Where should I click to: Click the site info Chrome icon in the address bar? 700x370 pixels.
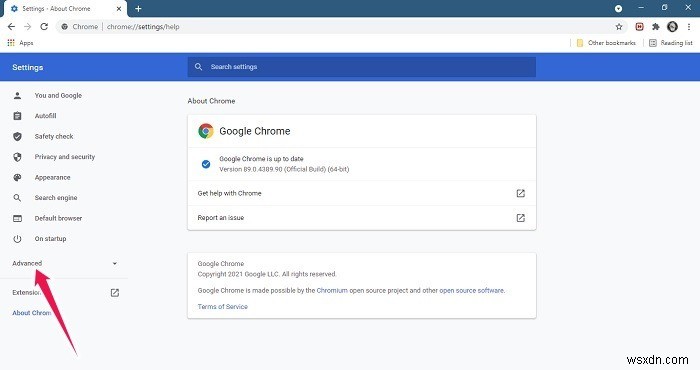coord(65,27)
